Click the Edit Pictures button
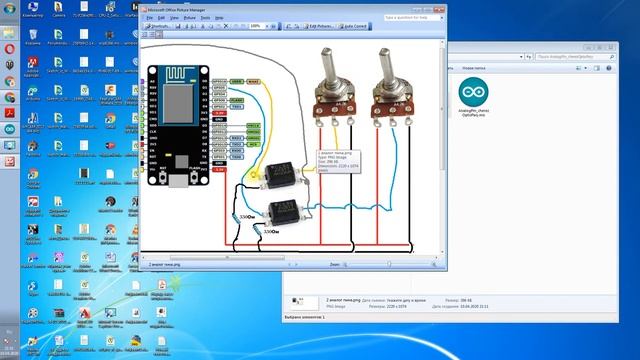Image resolution: width=640 pixels, height=360 pixels. click(x=318, y=26)
